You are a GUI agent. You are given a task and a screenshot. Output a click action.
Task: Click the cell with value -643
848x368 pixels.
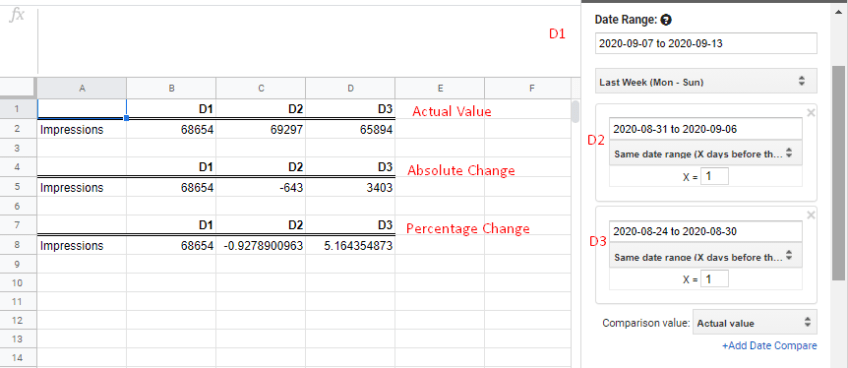pyautogui.click(x=261, y=188)
